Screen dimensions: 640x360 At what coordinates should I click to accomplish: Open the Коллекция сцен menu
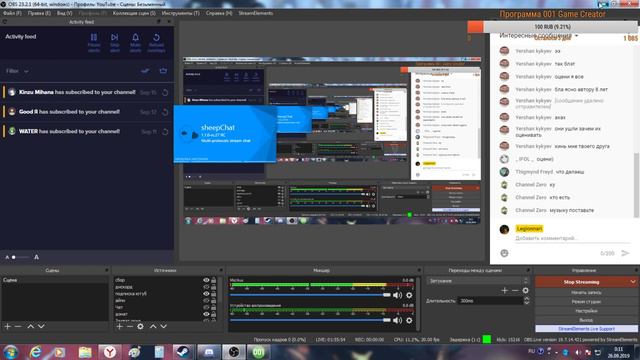click(134, 13)
